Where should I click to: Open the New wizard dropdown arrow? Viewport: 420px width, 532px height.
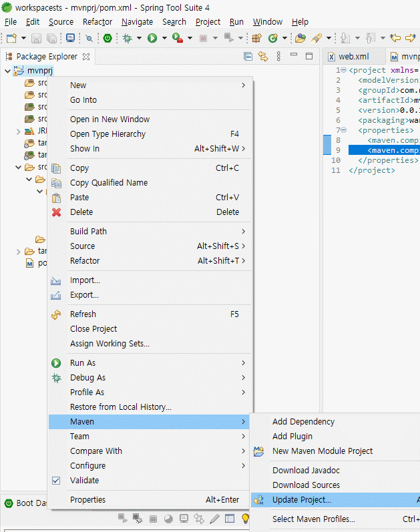(x=23, y=38)
